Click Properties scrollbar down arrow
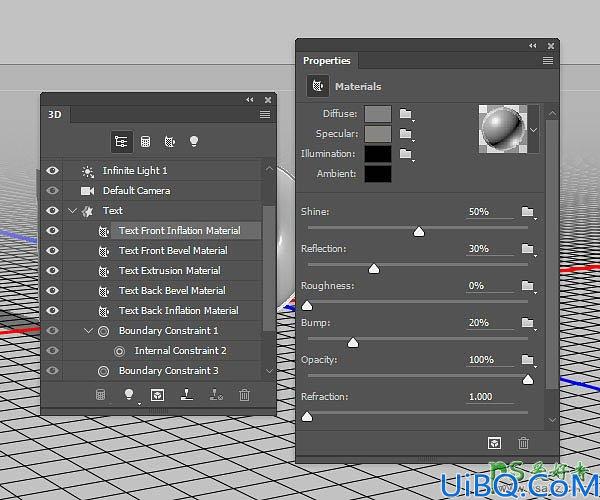600x500 pixels. coord(552,420)
